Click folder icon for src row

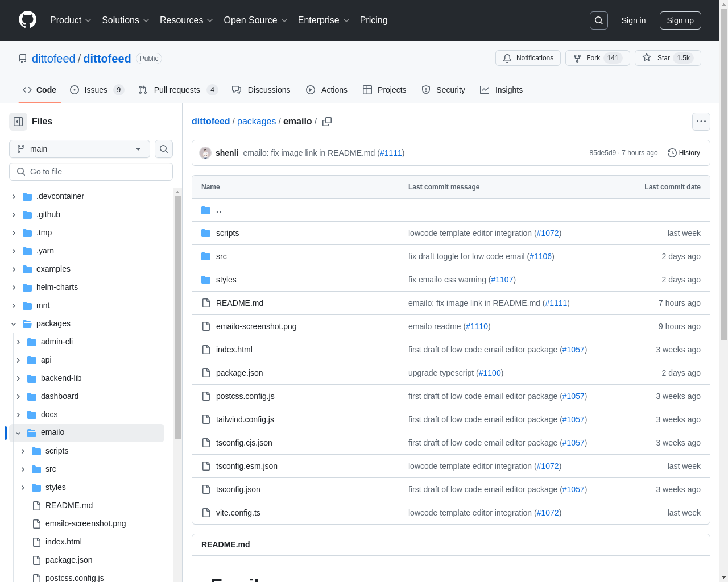[x=206, y=256]
